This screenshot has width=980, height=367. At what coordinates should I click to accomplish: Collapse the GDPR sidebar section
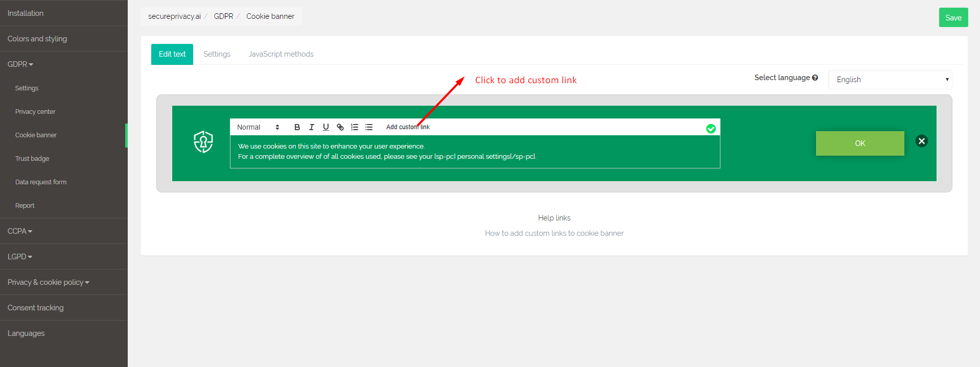point(20,64)
